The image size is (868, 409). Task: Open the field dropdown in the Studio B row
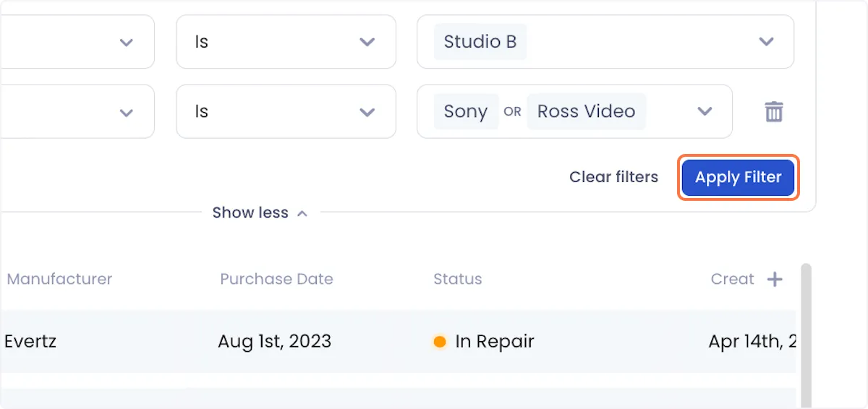pos(77,42)
